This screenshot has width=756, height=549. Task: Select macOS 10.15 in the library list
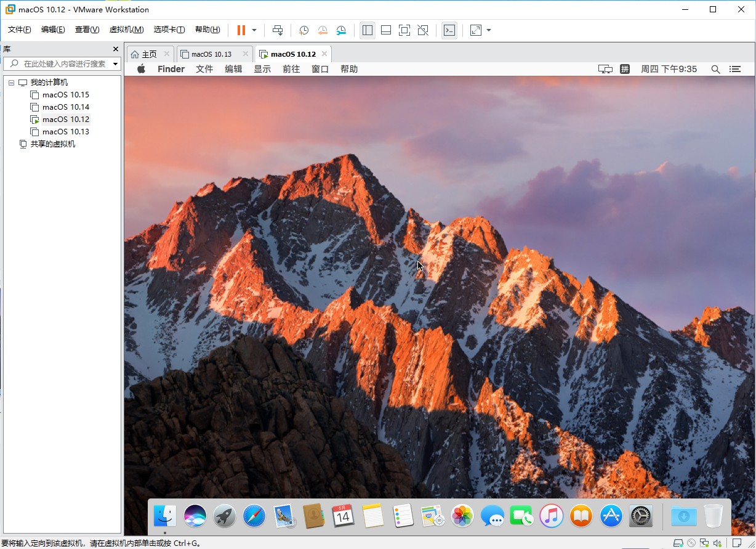65,94
